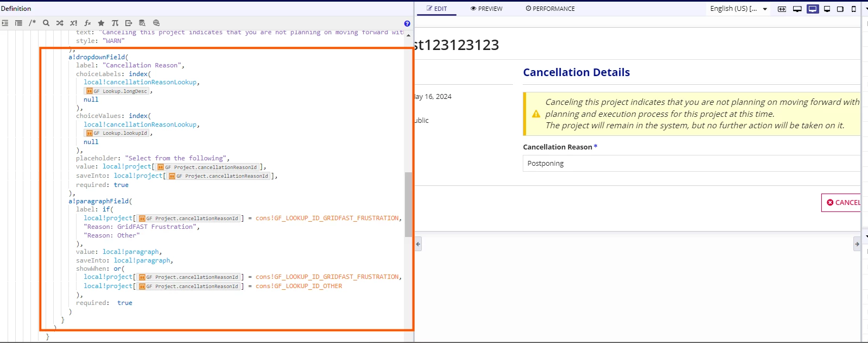Click GF Lookup.longDesc record field chip
The image size is (868, 343).
[x=117, y=91]
